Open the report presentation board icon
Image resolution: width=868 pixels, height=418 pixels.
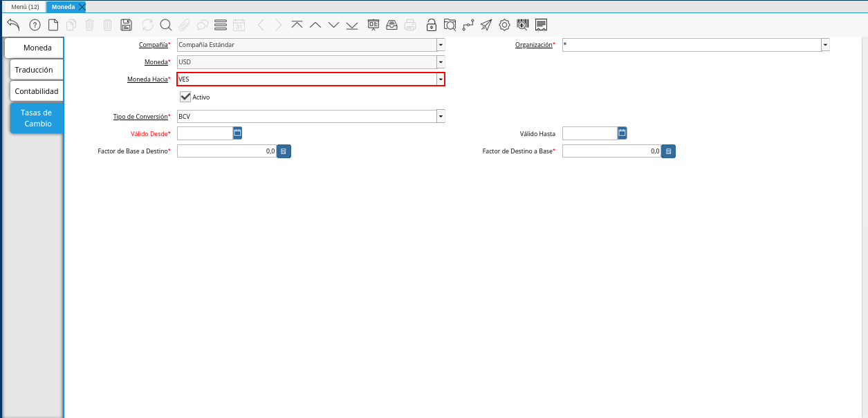[373, 25]
